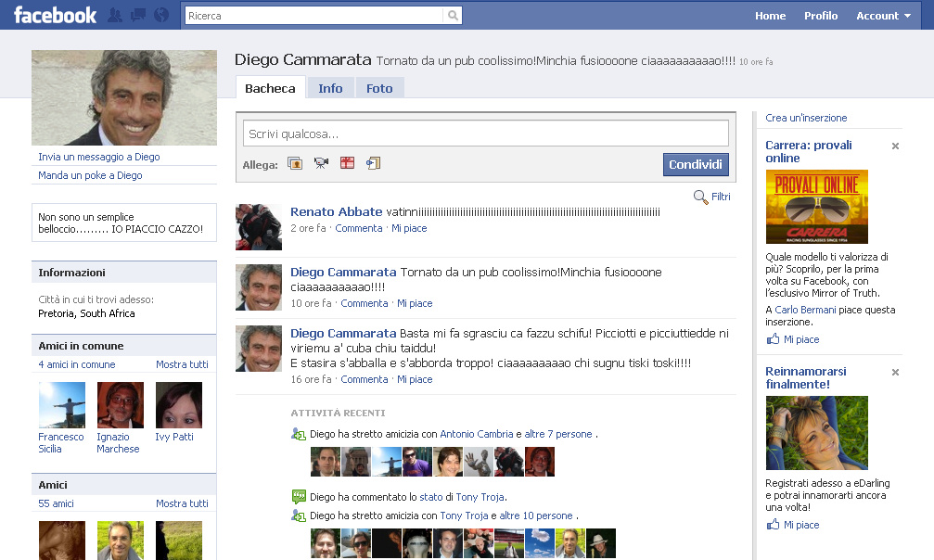Expand the Account dropdown menu
Image resolution: width=934 pixels, height=560 pixels.
tap(883, 16)
